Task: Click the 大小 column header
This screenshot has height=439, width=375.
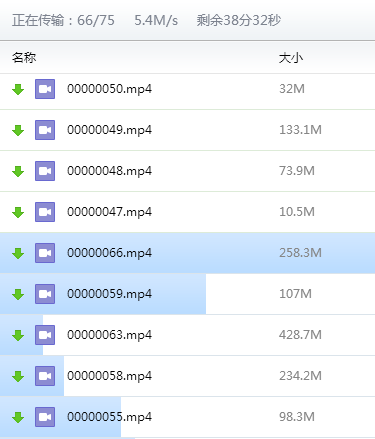Action: point(291,58)
